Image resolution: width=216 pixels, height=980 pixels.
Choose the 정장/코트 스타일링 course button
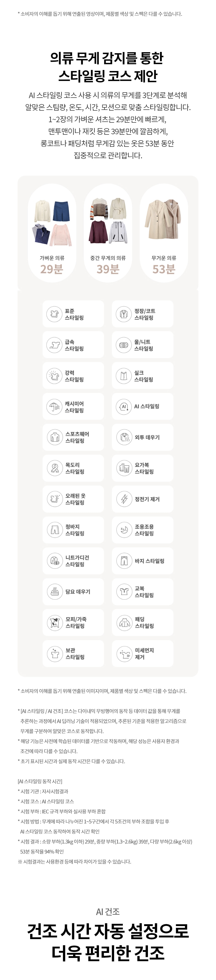(x=142, y=314)
